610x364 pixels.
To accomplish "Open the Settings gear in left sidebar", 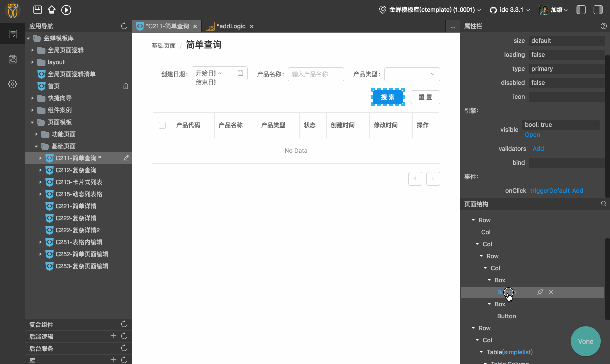I will click(12, 84).
